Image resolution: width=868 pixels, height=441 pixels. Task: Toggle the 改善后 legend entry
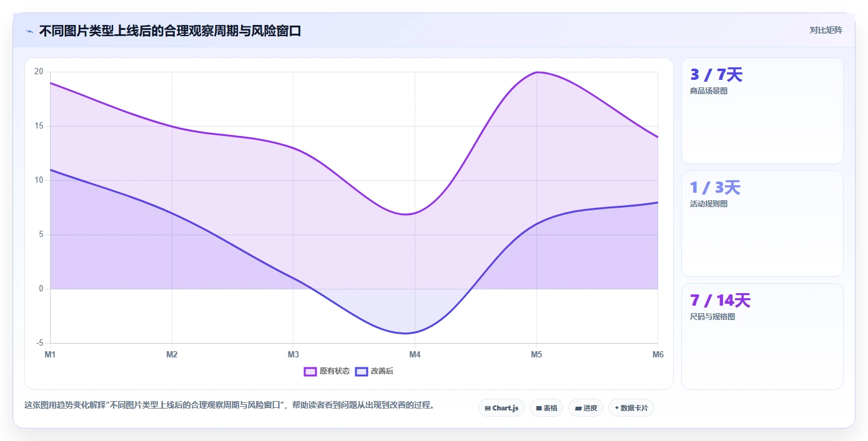[x=374, y=371]
